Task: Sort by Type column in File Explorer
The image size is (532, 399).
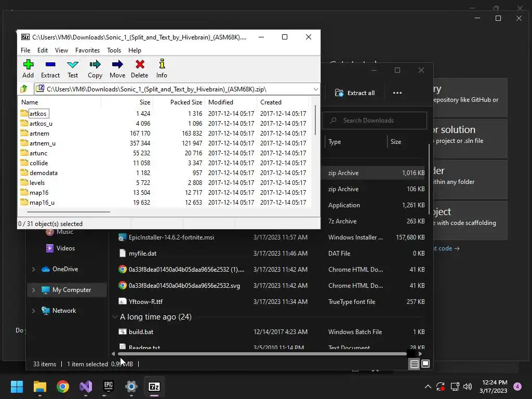Action: tap(355, 142)
